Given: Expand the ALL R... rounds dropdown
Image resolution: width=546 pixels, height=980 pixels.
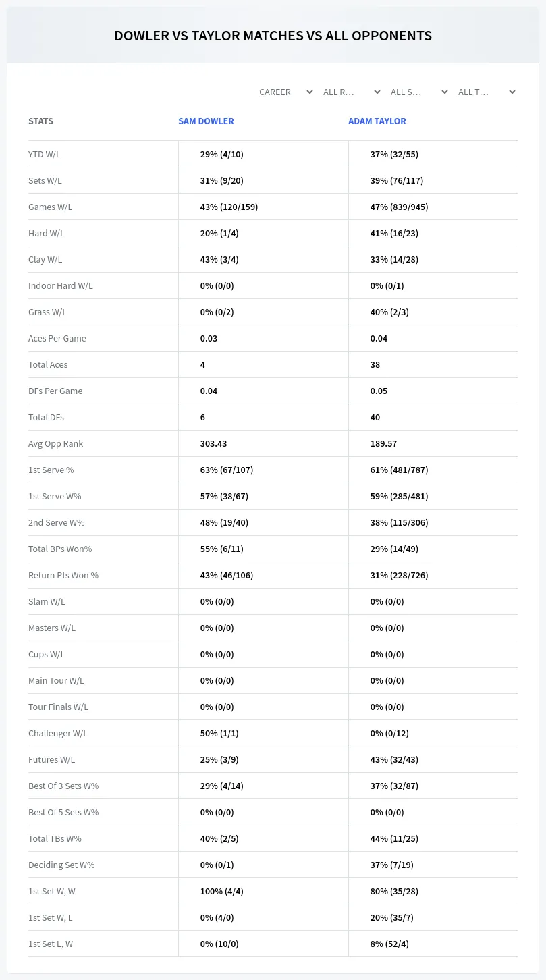Looking at the screenshot, I should (352, 92).
